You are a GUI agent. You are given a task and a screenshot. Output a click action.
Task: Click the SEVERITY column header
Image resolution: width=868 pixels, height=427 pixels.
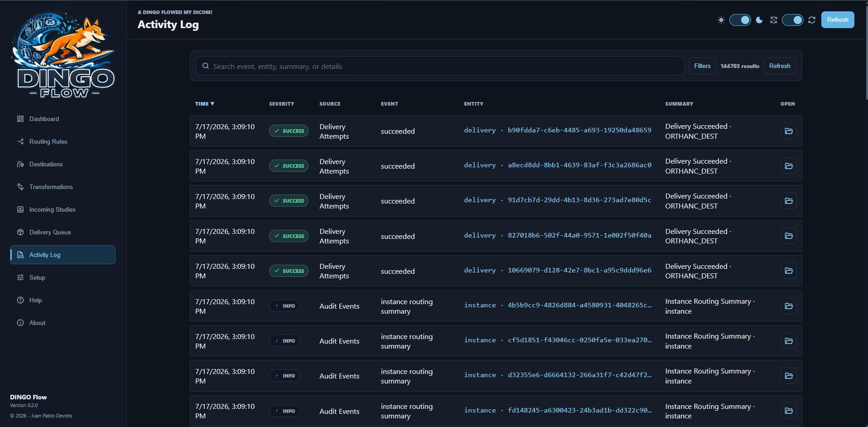[281, 104]
